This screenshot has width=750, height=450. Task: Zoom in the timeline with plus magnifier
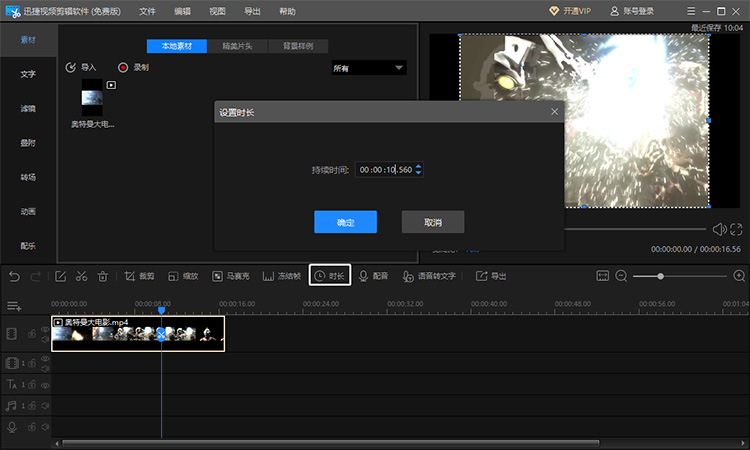(x=739, y=276)
